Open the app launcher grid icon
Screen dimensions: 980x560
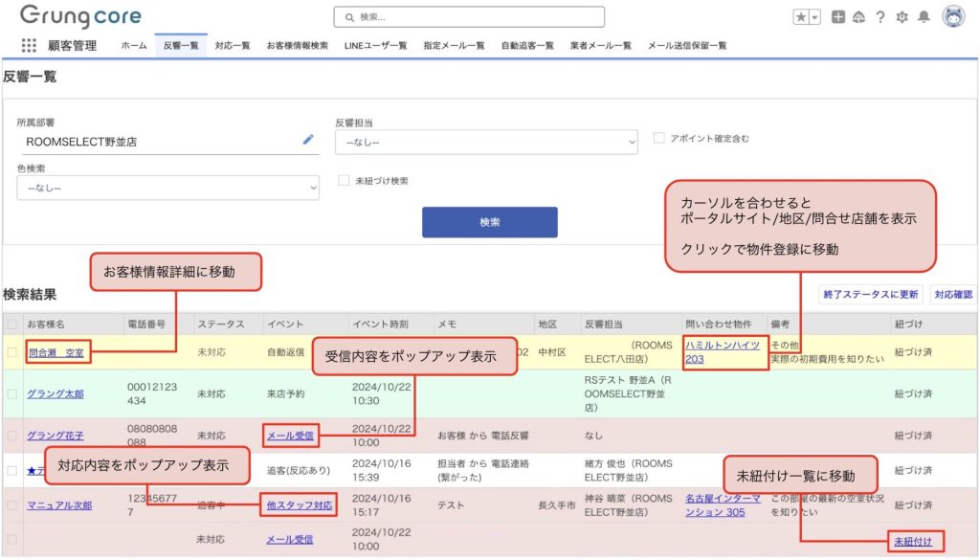click(29, 45)
